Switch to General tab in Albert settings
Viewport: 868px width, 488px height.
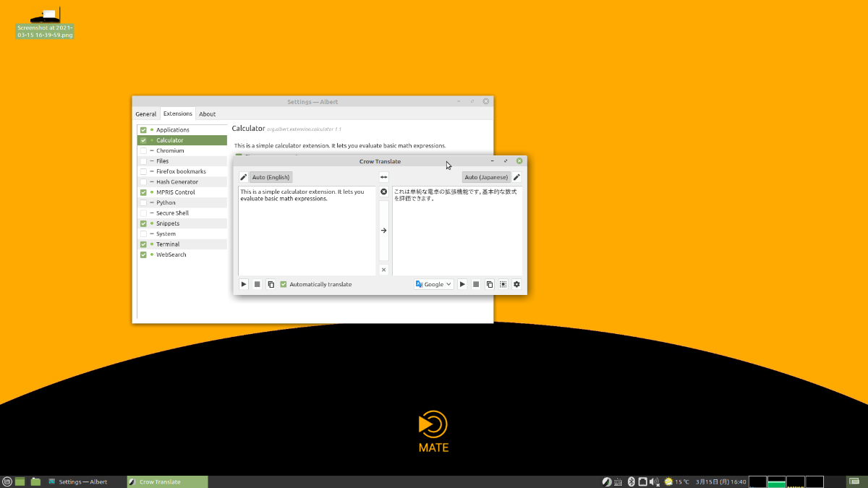(x=145, y=114)
